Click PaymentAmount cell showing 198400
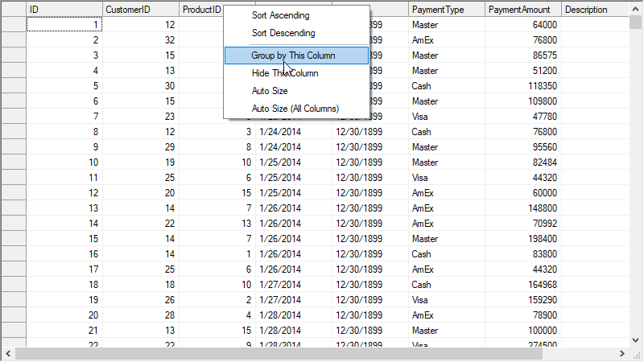Image resolution: width=644 pixels, height=362 pixels. (x=523, y=239)
